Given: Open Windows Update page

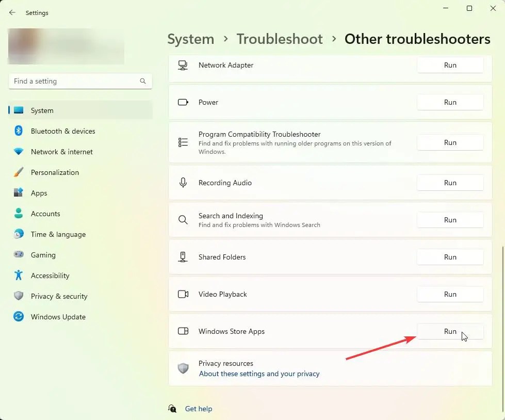Looking at the screenshot, I should pos(80,317).
